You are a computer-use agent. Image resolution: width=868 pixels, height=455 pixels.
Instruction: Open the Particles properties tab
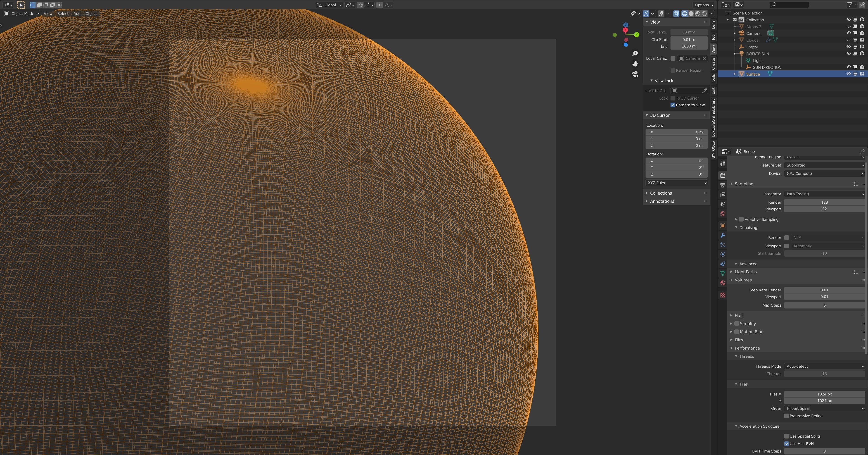(722, 245)
